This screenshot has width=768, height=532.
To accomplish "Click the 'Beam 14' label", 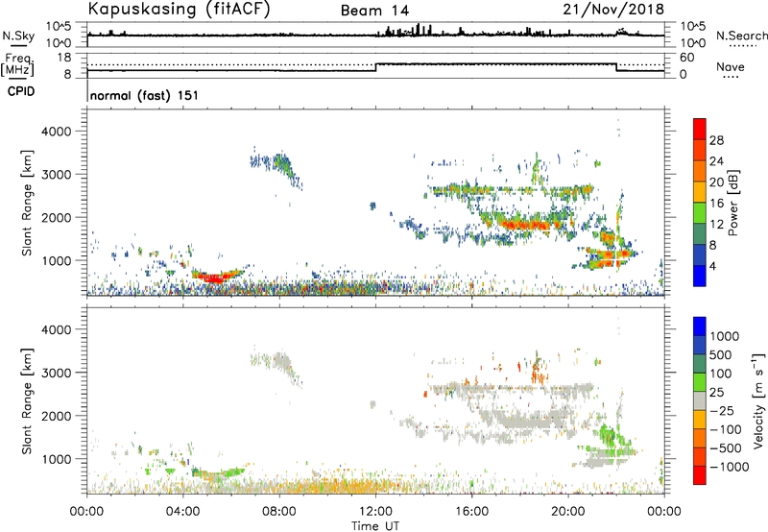I will 374,11.
